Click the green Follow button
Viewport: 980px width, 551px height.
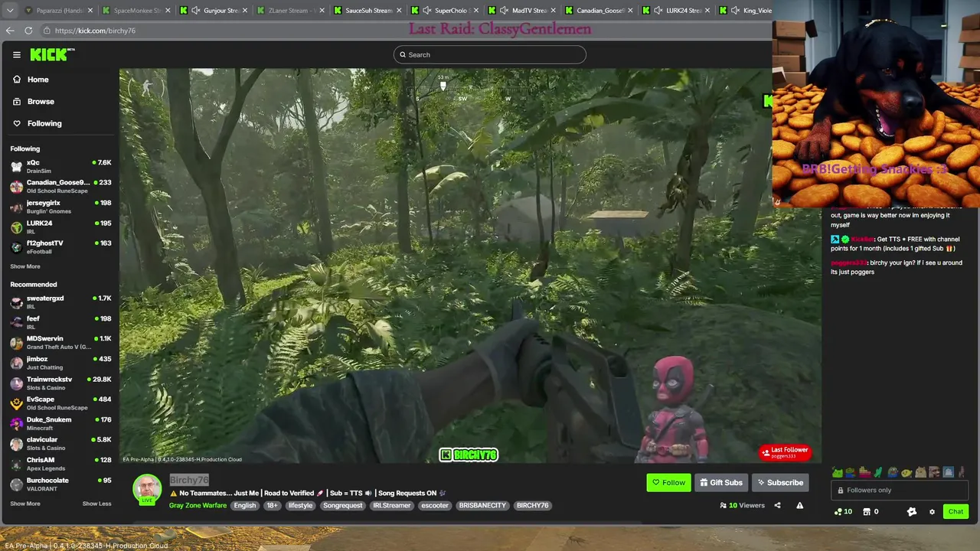[668, 483]
